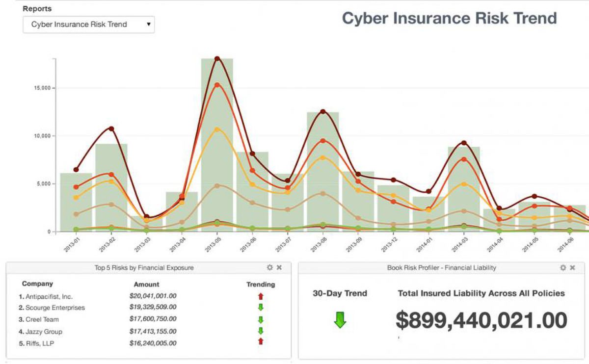Viewport: 589px width, 364px height.
Task: Click the red up-trend arrow for Antipacifist, Inc.
Action: (261, 295)
